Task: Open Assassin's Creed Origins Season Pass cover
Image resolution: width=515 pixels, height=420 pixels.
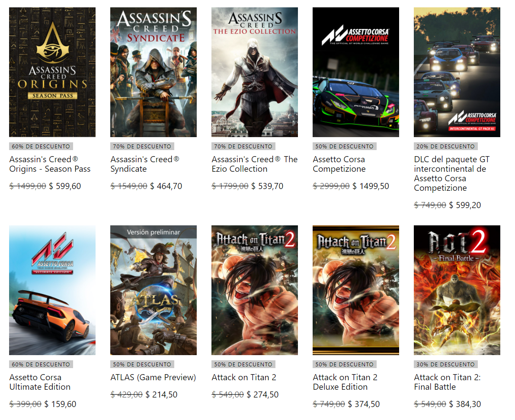Action: [x=52, y=72]
